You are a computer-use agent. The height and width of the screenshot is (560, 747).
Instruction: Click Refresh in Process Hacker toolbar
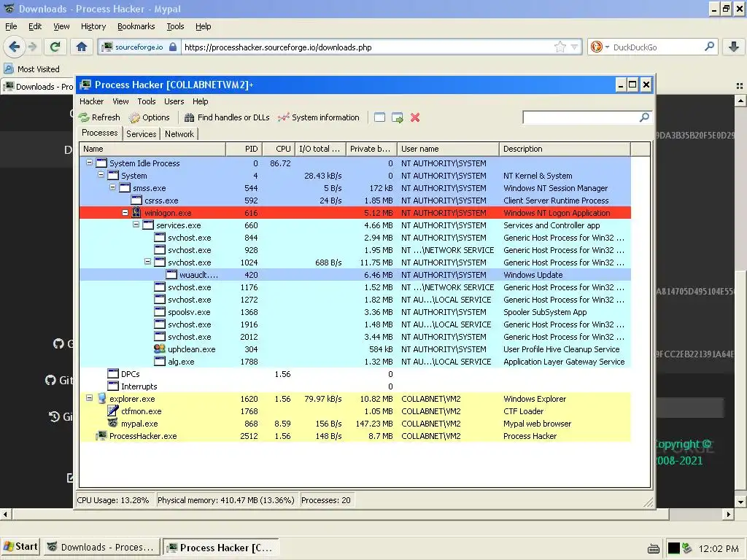tap(99, 117)
